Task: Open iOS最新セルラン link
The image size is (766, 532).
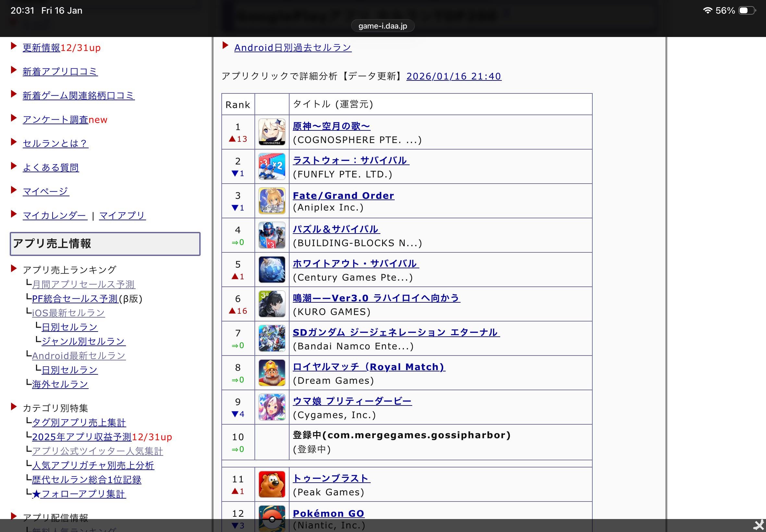Action: 68,313
